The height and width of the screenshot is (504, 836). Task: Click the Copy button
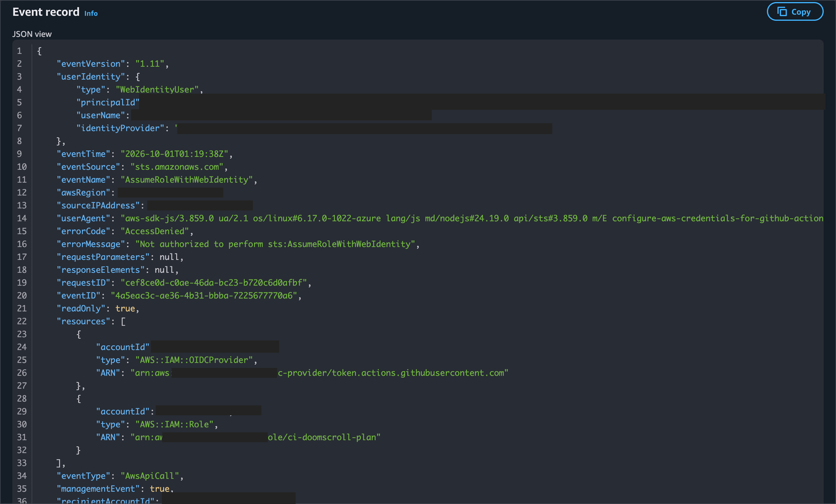[795, 12]
